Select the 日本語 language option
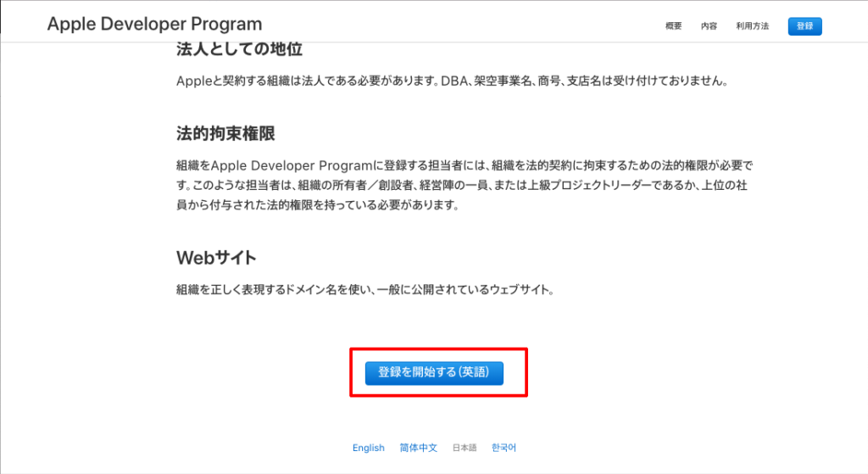Viewport: 868px width, 474px height. pos(465,448)
